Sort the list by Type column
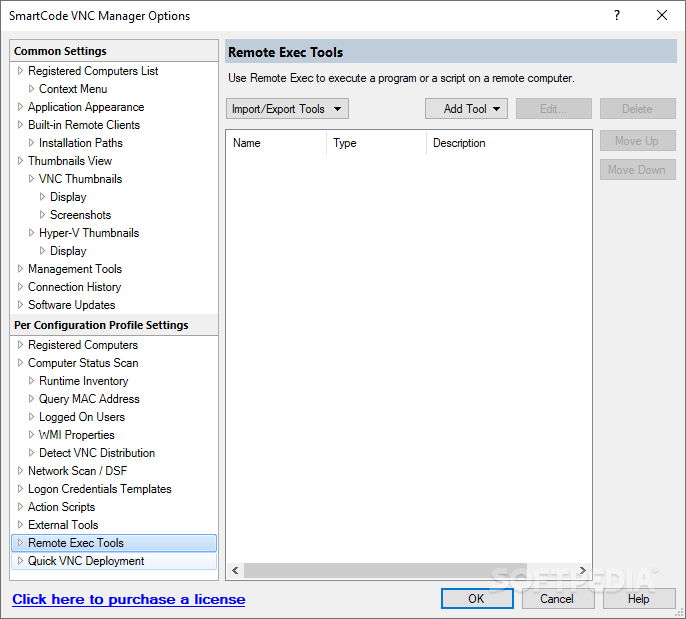The height and width of the screenshot is (619, 686). click(x=376, y=143)
